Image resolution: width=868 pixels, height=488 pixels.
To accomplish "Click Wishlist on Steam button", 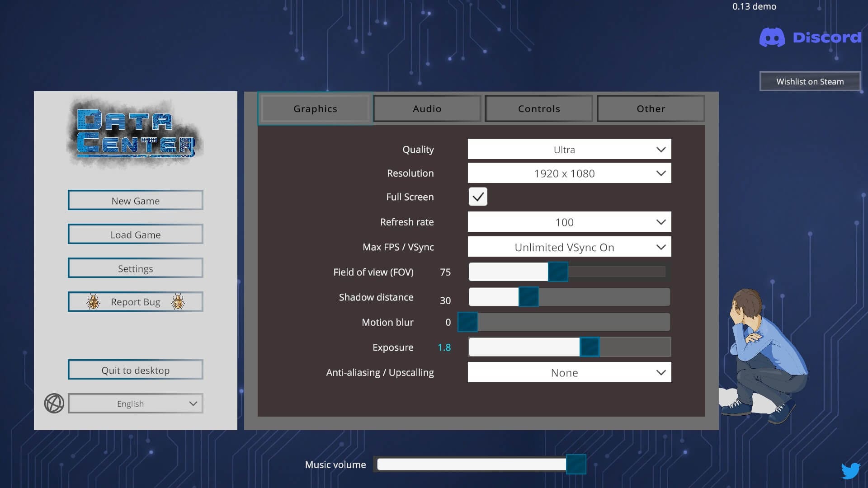I will pyautogui.click(x=810, y=81).
